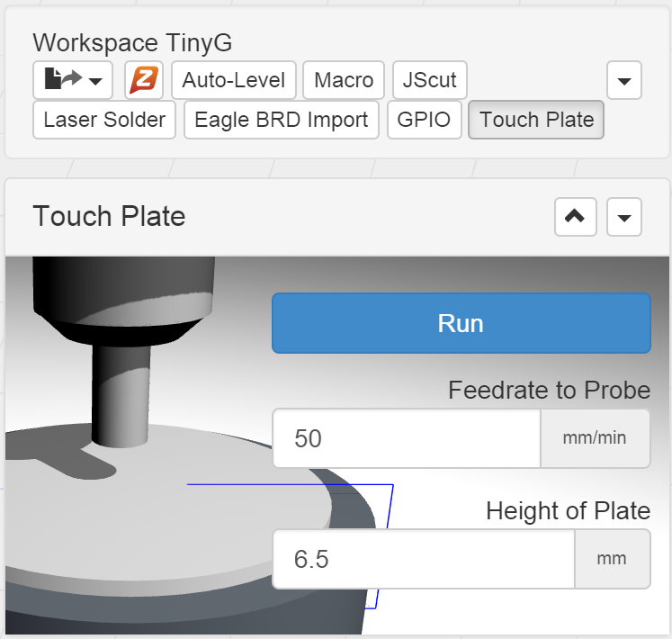Open the file share dropdown icon
The image size is (672, 639).
click(x=72, y=81)
